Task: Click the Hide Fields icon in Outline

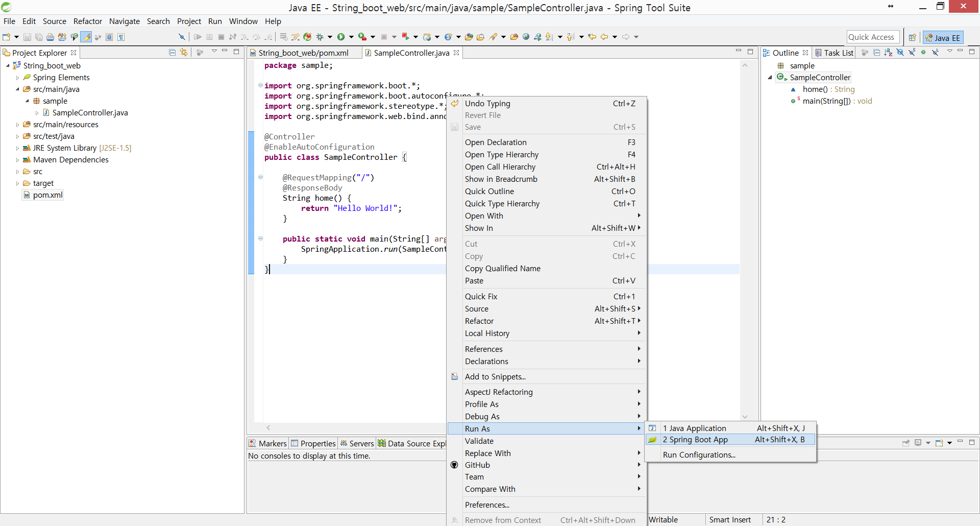Action: click(900, 52)
